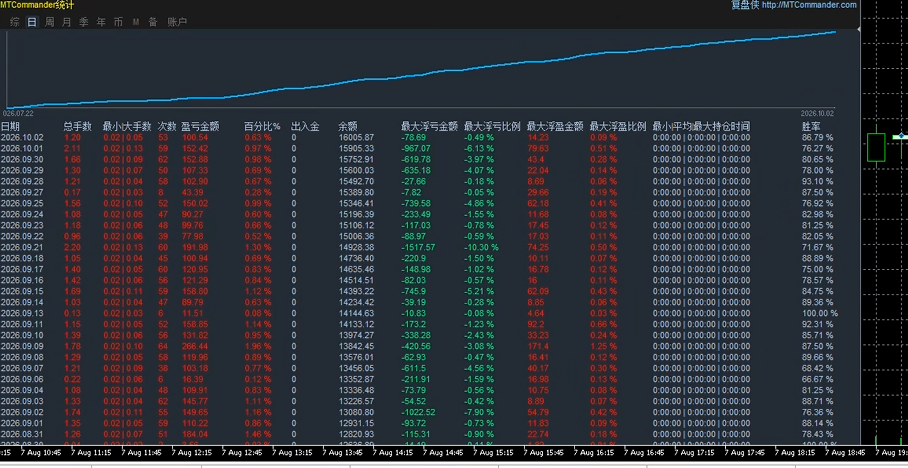Screen dimensions: 908x468
Task: Click the 百分比% column header
Action: [262, 126]
